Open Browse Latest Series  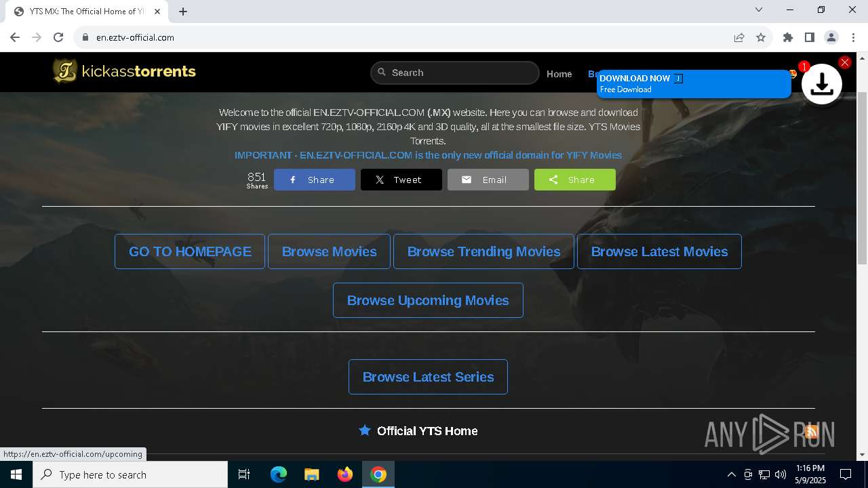pyautogui.click(x=428, y=377)
